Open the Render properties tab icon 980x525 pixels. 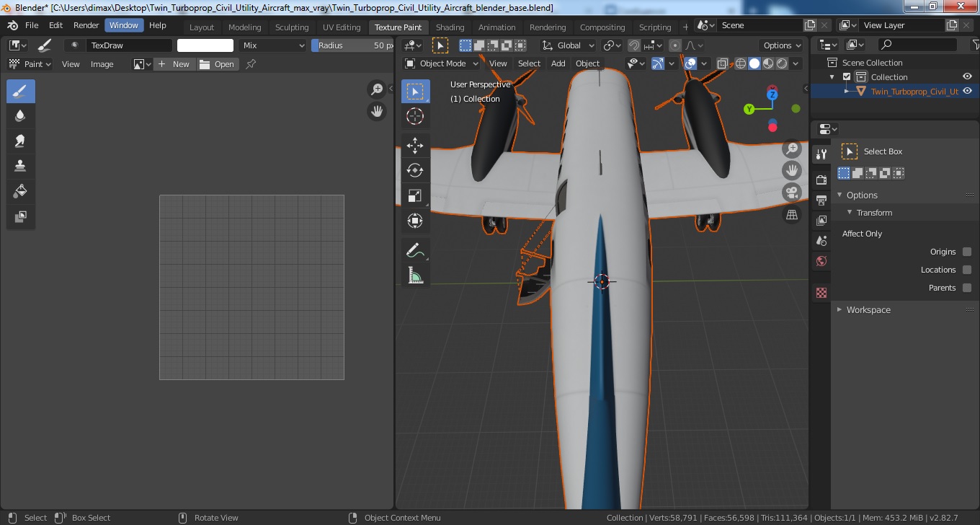821,180
